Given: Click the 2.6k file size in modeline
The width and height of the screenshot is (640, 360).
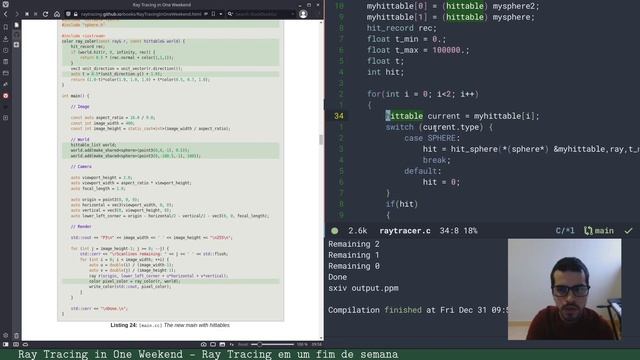Looking at the screenshot, I should point(358,231).
